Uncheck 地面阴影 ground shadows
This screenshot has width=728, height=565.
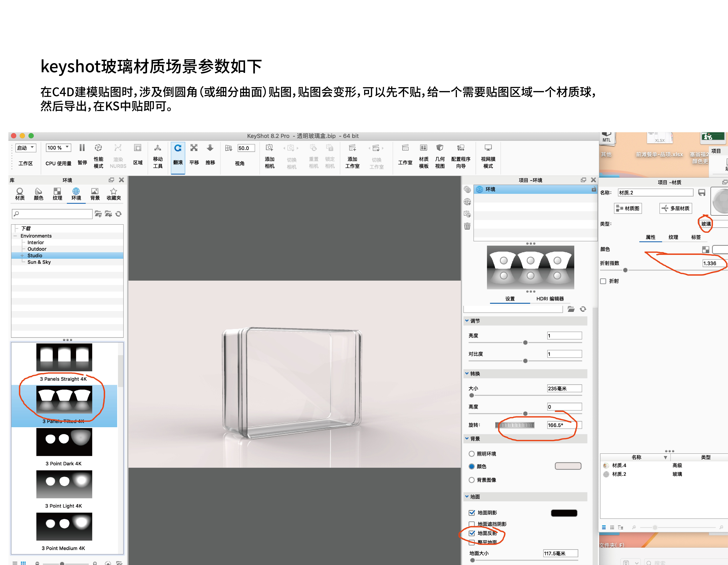pos(472,513)
